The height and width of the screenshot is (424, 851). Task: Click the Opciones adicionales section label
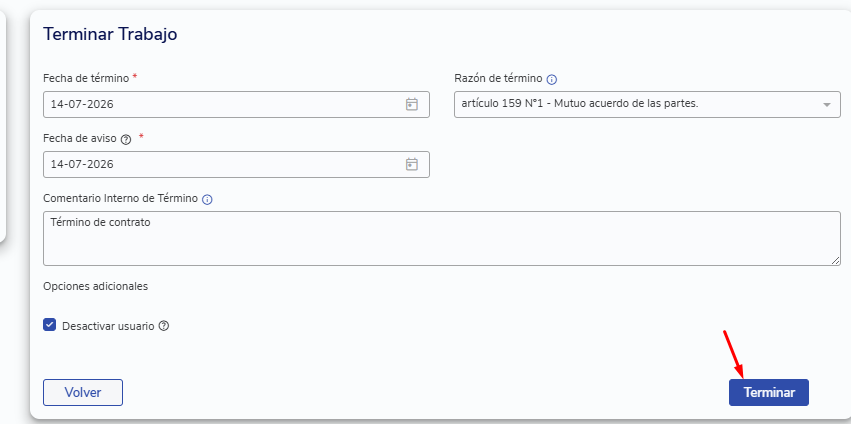[x=96, y=286]
